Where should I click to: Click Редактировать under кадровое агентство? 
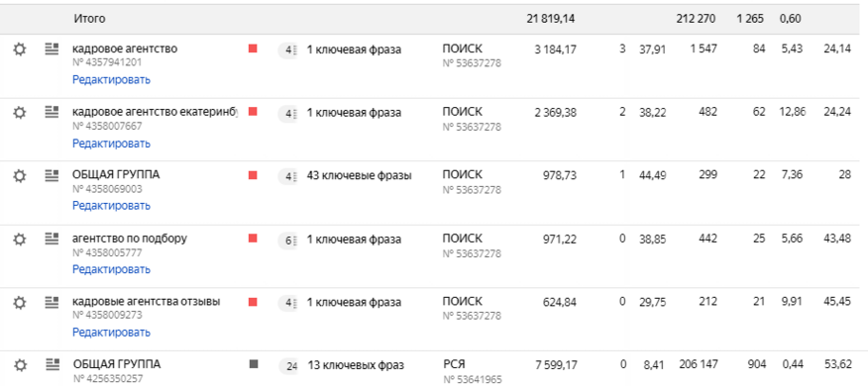(x=111, y=79)
